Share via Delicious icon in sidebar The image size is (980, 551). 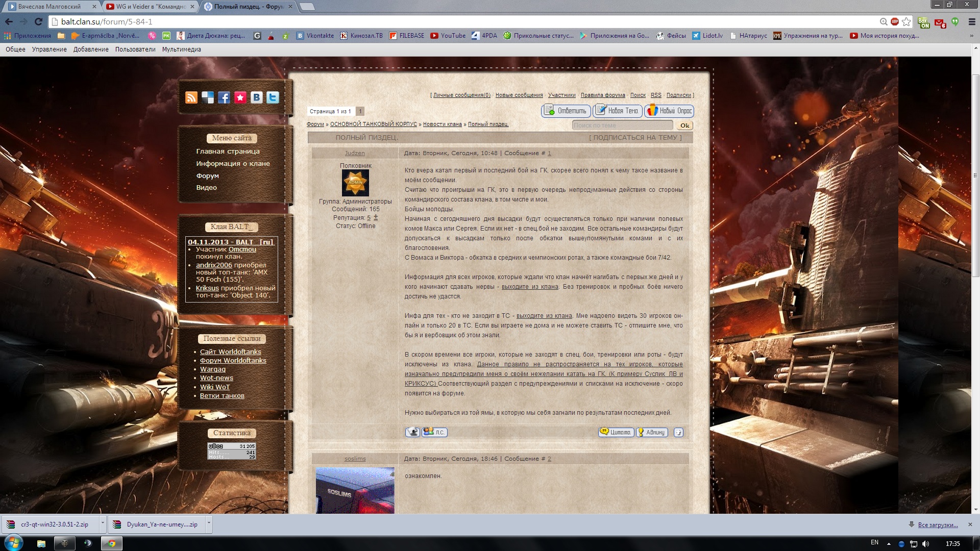208,97
